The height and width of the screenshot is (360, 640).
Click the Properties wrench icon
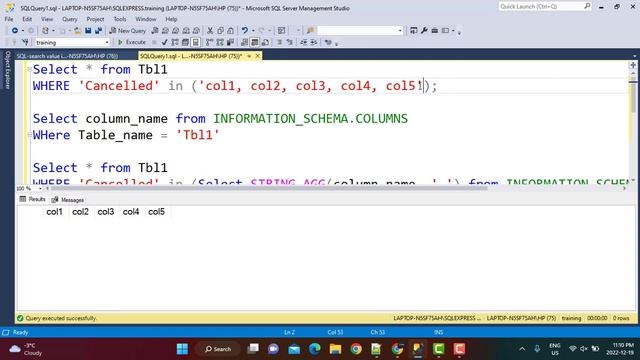(424, 31)
